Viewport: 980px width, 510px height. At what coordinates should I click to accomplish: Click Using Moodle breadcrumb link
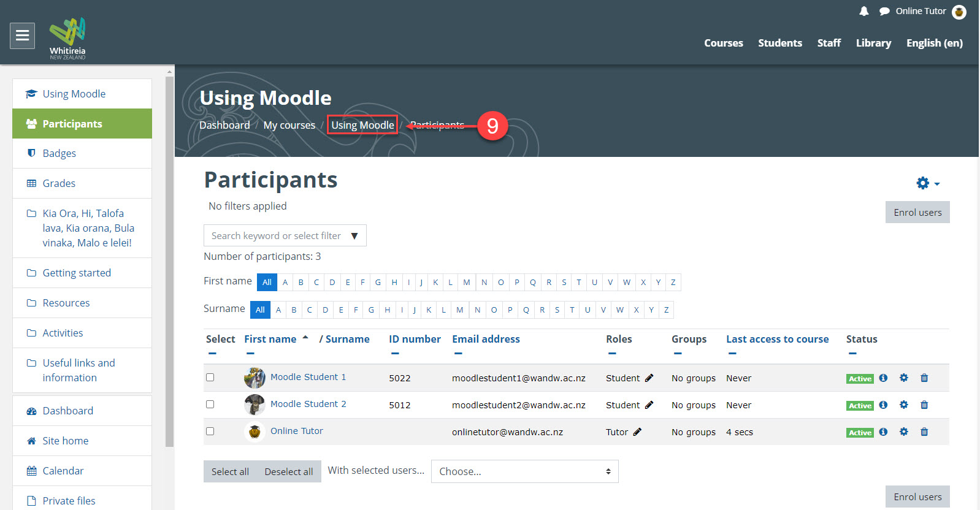[362, 125]
